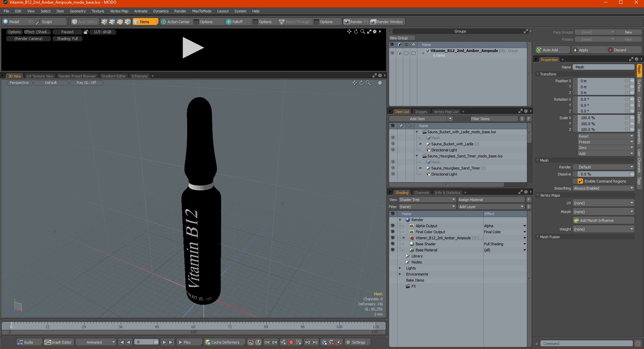Open Animated keying mode dropdown

pyautogui.click(x=96, y=342)
